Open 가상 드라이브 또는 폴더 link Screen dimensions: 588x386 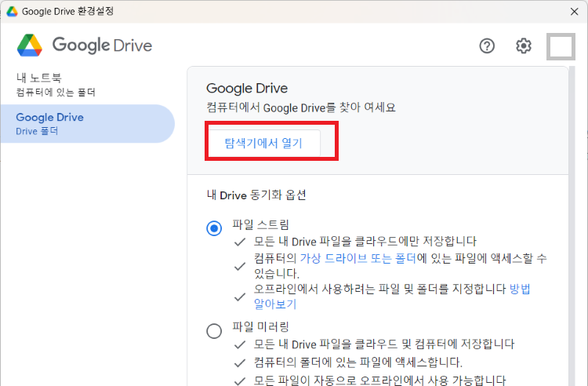coord(358,258)
